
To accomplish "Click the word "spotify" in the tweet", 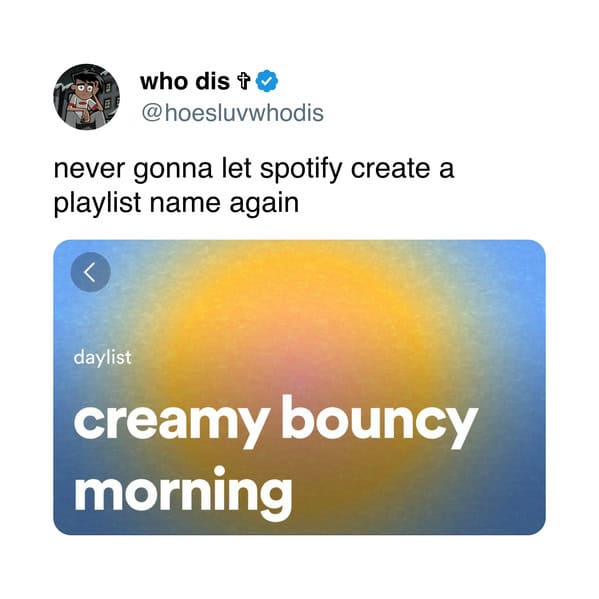I will coord(301,169).
